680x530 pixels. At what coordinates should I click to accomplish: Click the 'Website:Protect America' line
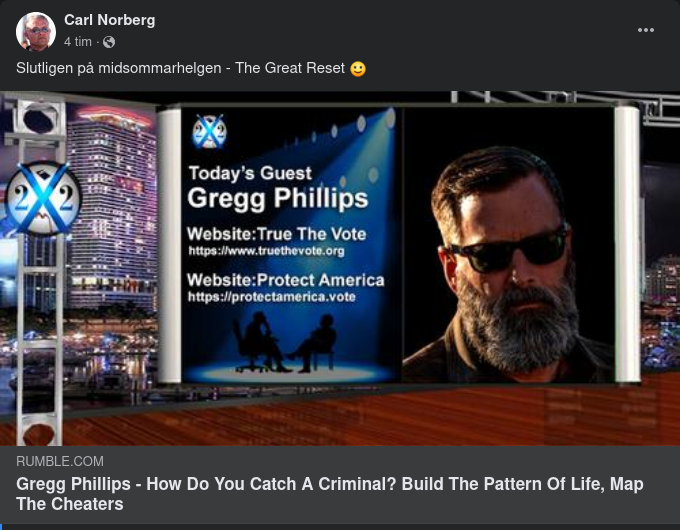pyautogui.click(x=285, y=280)
